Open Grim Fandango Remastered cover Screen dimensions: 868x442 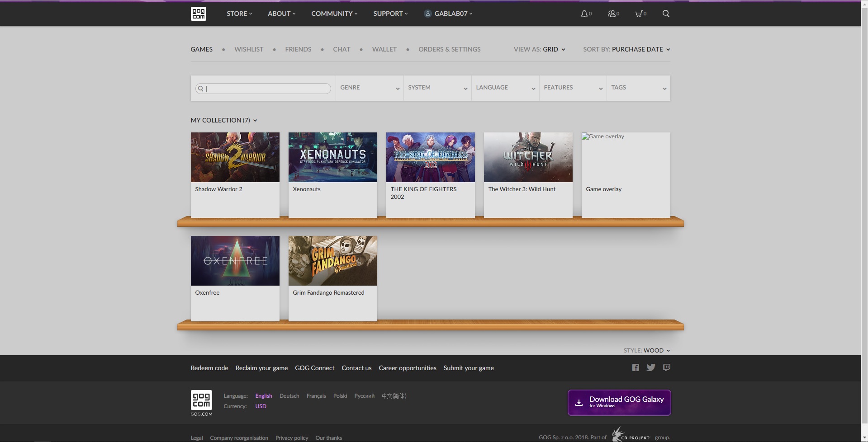(x=333, y=261)
